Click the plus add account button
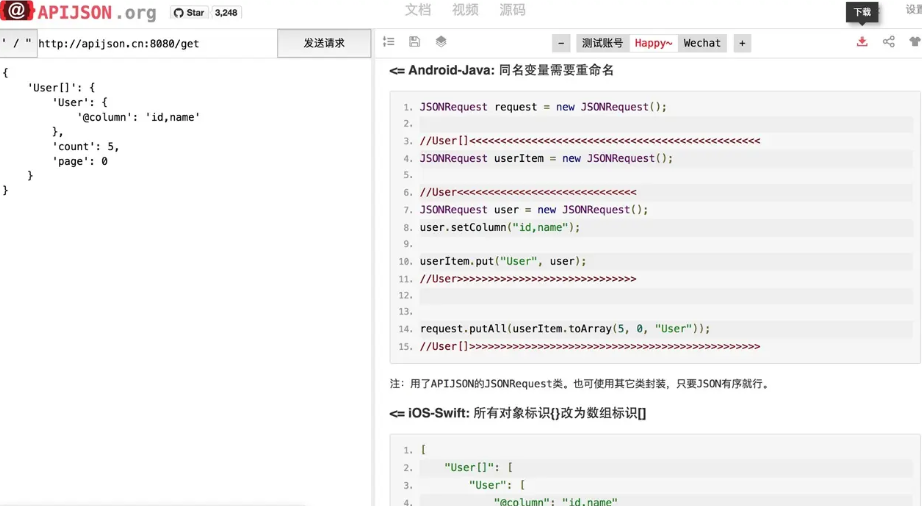Viewport: 922px width, 506px height. pyautogui.click(x=742, y=43)
